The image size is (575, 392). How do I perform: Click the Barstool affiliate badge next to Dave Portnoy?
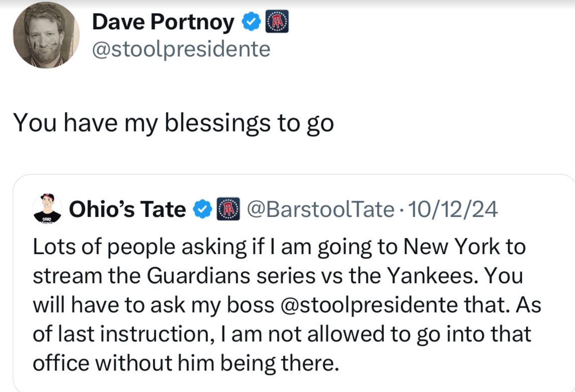pos(277,22)
